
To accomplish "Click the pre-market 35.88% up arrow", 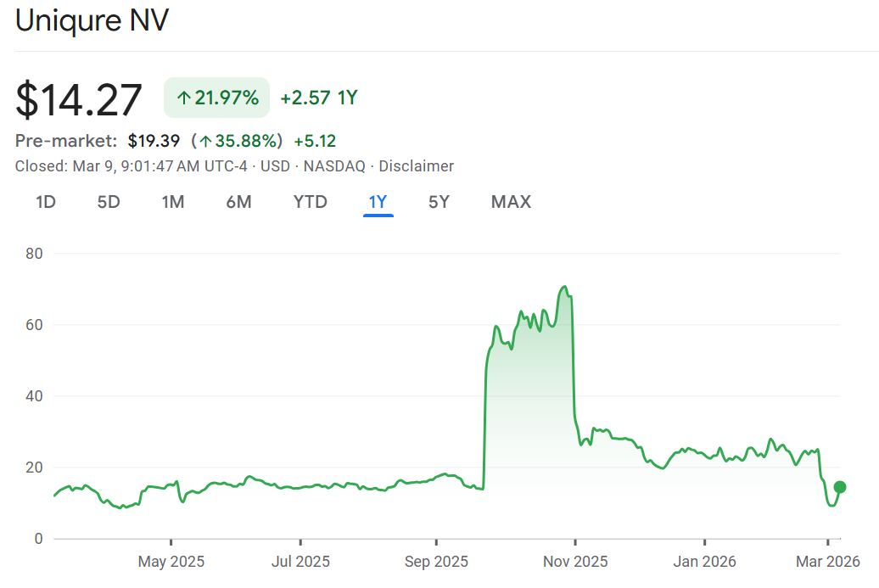I will click(204, 141).
